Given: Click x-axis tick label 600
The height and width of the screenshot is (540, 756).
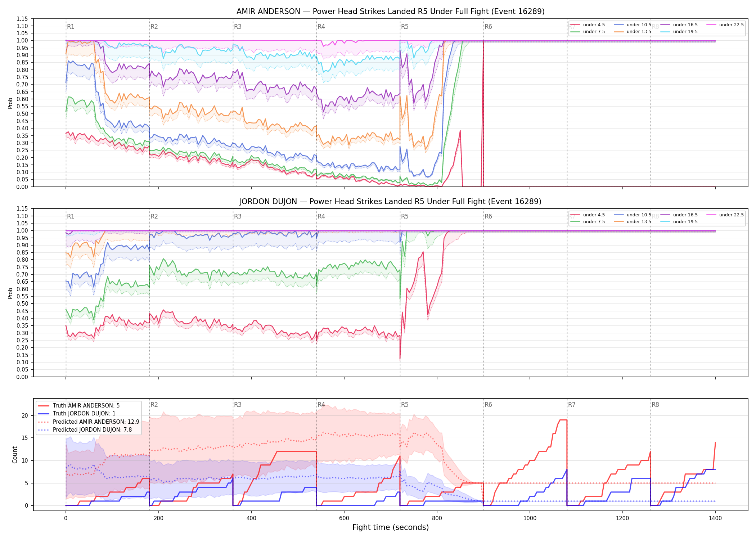Looking at the screenshot, I should pyautogui.click(x=344, y=518).
